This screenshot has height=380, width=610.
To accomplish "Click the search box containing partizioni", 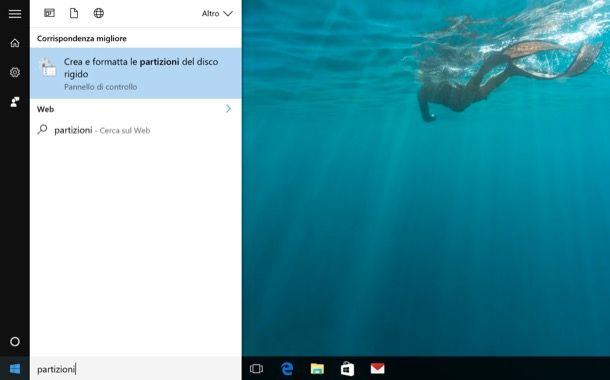I will pos(136,369).
